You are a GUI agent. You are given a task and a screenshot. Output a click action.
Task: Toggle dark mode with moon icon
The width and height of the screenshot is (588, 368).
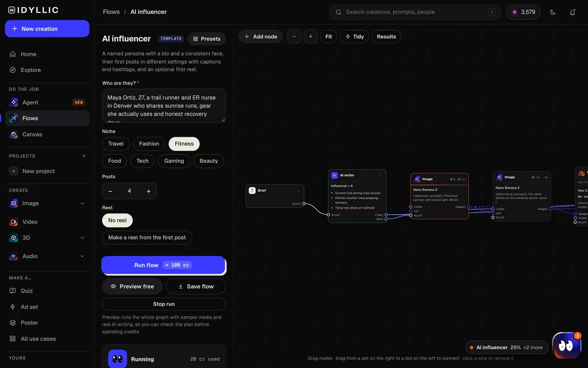[553, 12]
